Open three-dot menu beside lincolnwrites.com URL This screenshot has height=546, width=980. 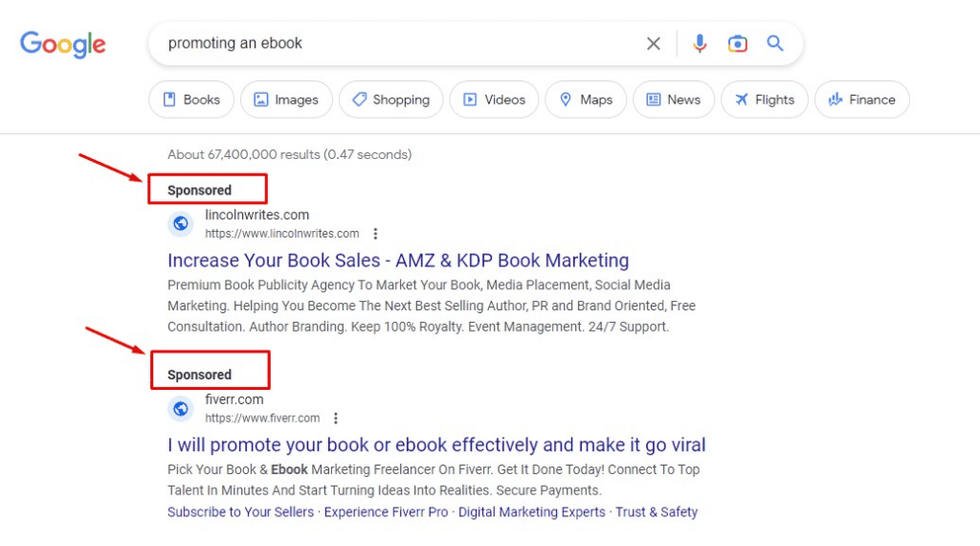(375, 234)
